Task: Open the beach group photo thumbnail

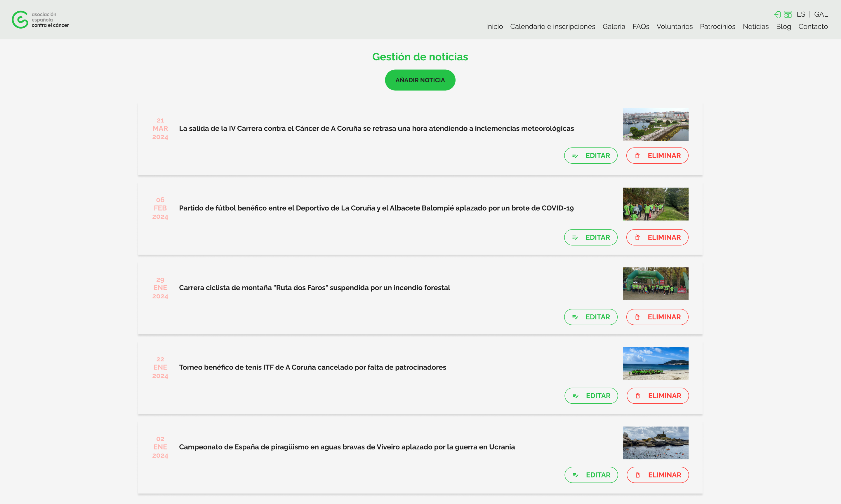Action: point(655,363)
